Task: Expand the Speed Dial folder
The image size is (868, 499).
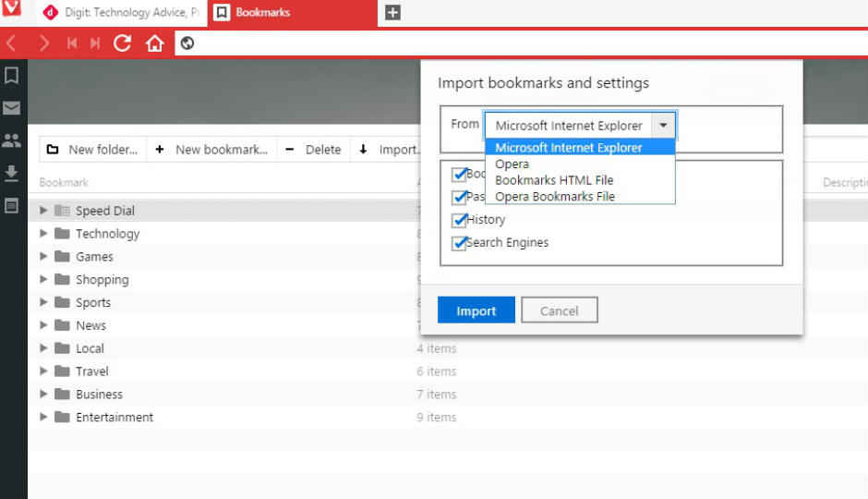Action: (43, 211)
